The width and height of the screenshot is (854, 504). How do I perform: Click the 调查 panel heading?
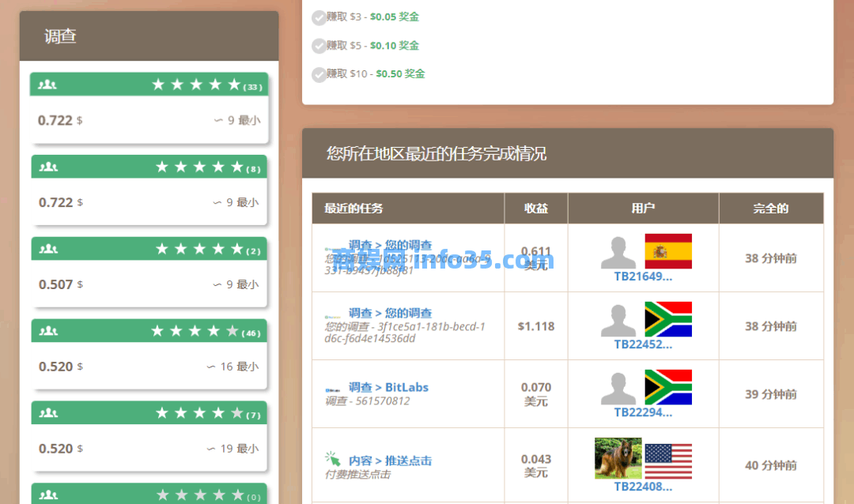pos(60,36)
